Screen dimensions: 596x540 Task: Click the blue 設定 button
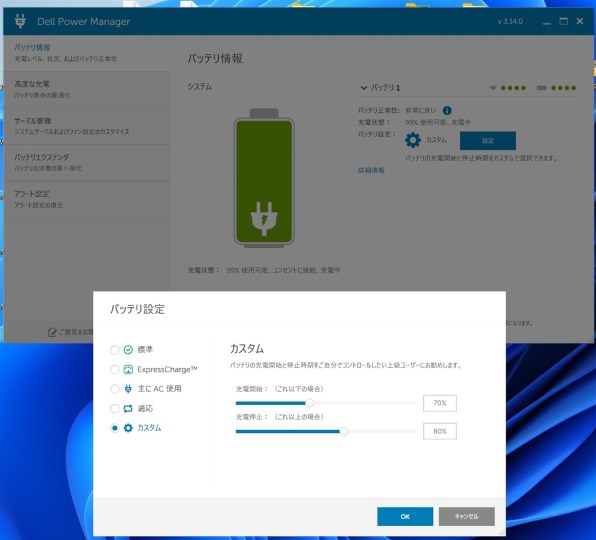pos(488,141)
